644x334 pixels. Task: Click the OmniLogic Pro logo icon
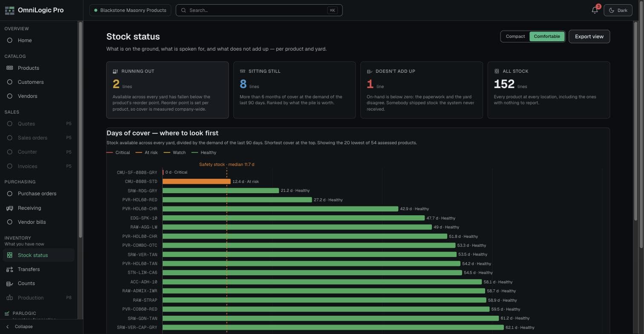click(9, 10)
